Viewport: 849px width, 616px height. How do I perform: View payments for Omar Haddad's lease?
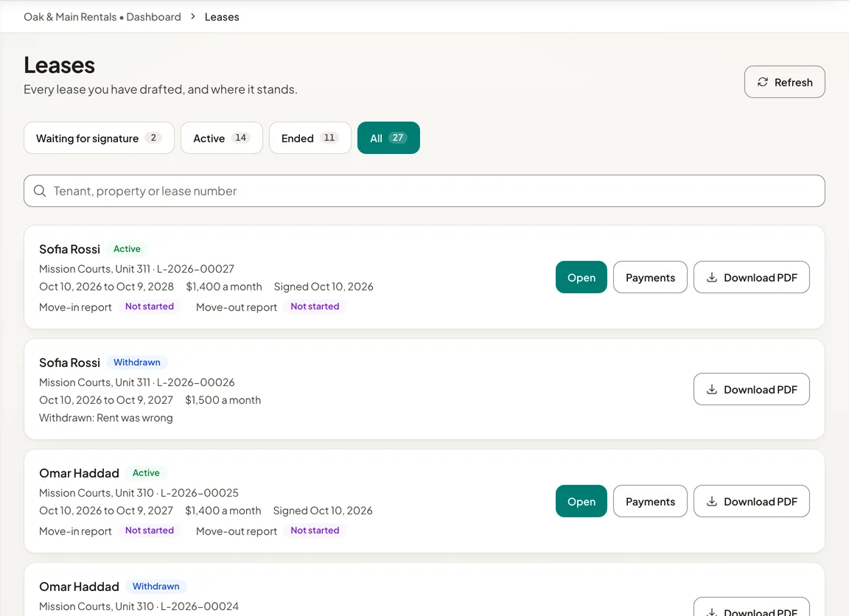pos(650,501)
